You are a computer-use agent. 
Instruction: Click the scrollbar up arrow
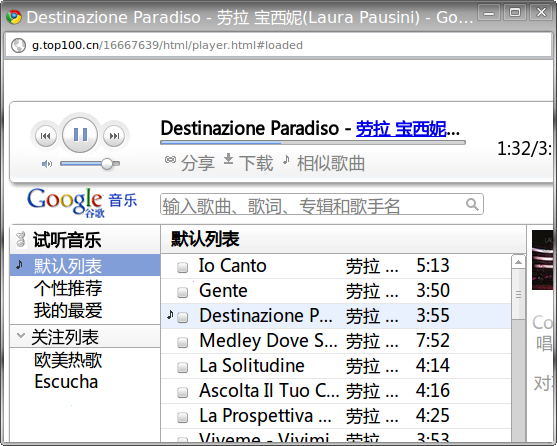point(518,262)
